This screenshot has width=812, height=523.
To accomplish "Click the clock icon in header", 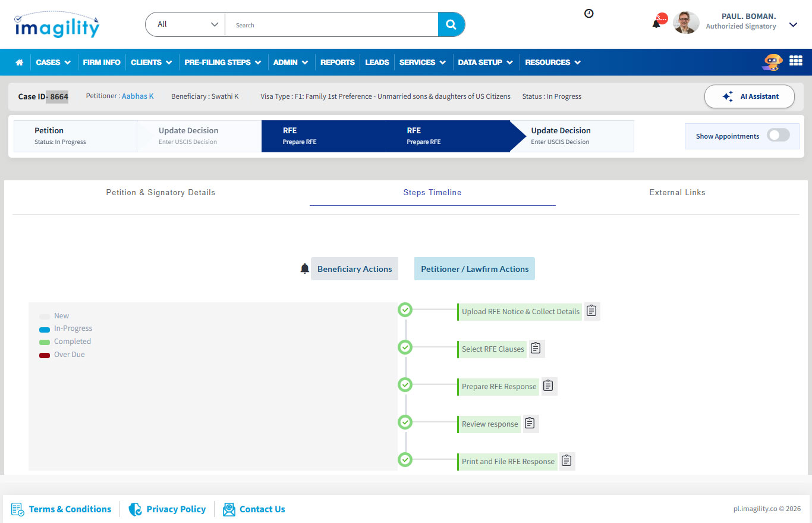I will [588, 13].
